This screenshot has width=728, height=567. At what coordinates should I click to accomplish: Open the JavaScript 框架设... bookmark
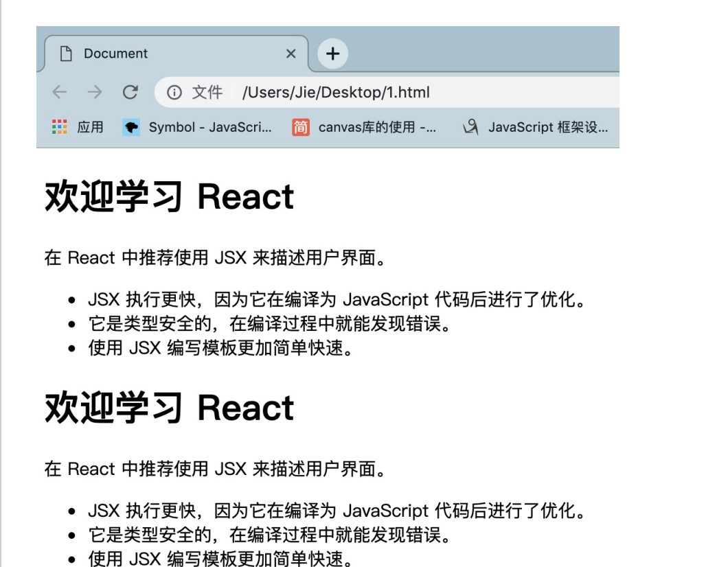pyautogui.click(x=535, y=127)
